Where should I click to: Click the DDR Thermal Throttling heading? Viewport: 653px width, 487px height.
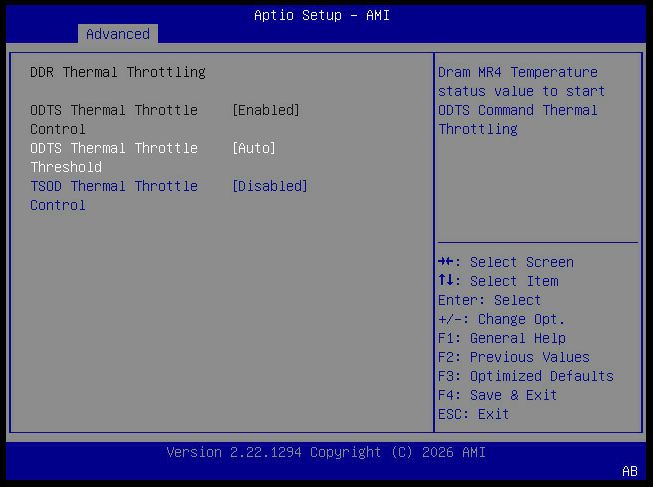(x=117, y=72)
